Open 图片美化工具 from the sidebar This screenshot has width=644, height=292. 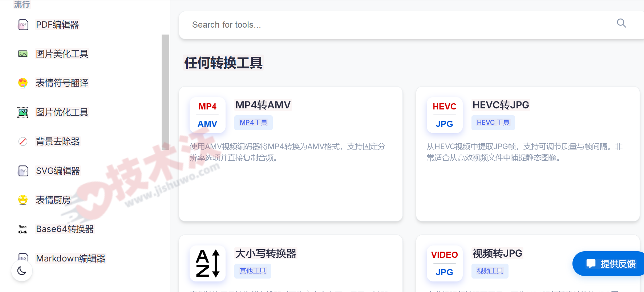pyautogui.click(x=62, y=54)
